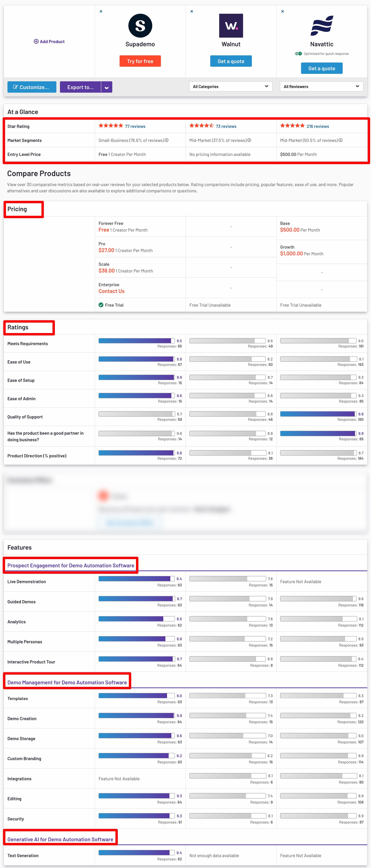Click the Market Segments row label
The height and width of the screenshot is (868, 371).
(24, 140)
